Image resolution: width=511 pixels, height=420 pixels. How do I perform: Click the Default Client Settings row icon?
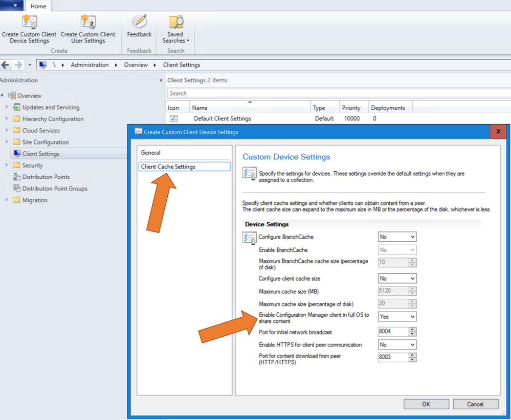click(174, 119)
